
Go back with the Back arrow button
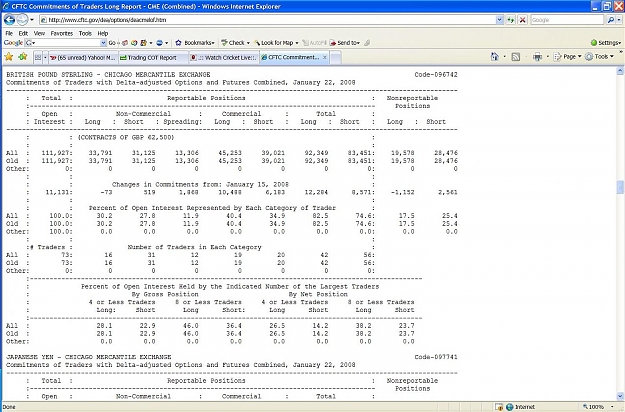[x=9, y=20]
